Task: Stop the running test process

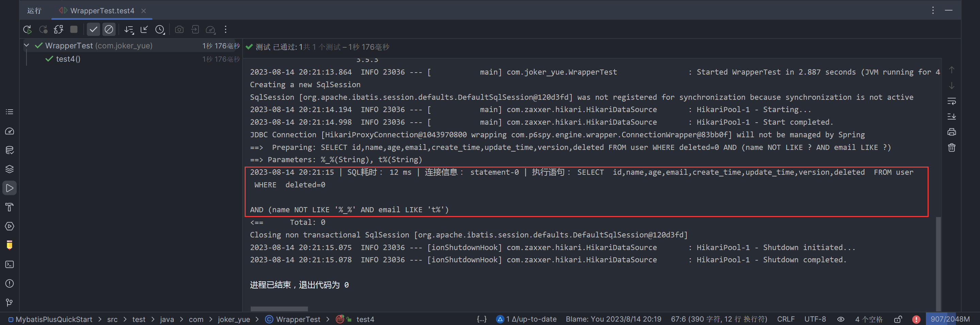Action: (74, 29)
